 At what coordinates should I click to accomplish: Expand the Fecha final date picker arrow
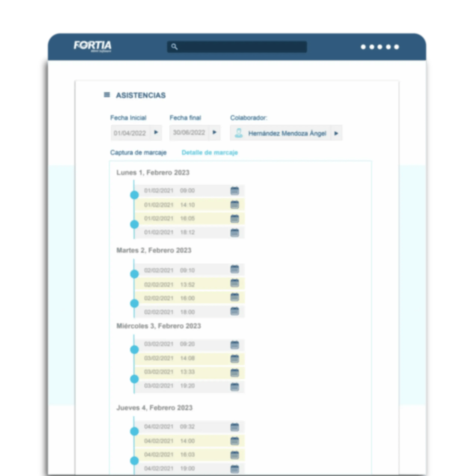click(x=214, y=132)
